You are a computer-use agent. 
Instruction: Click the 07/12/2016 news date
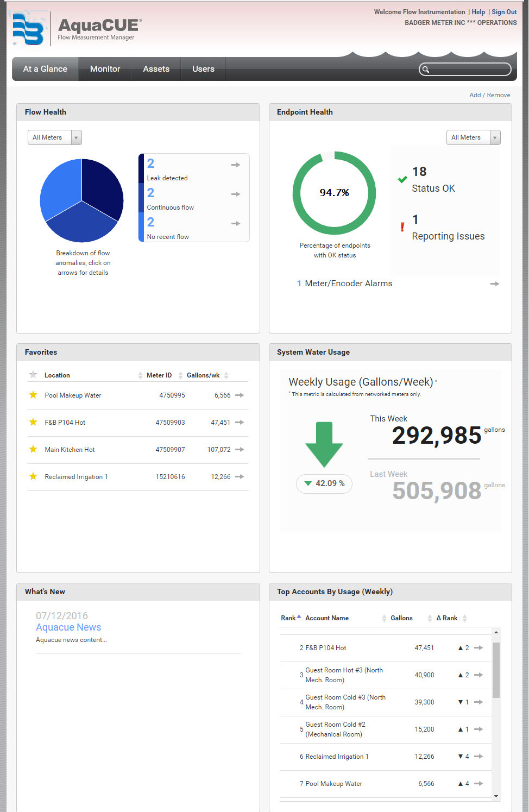click(x=62, y=615)
